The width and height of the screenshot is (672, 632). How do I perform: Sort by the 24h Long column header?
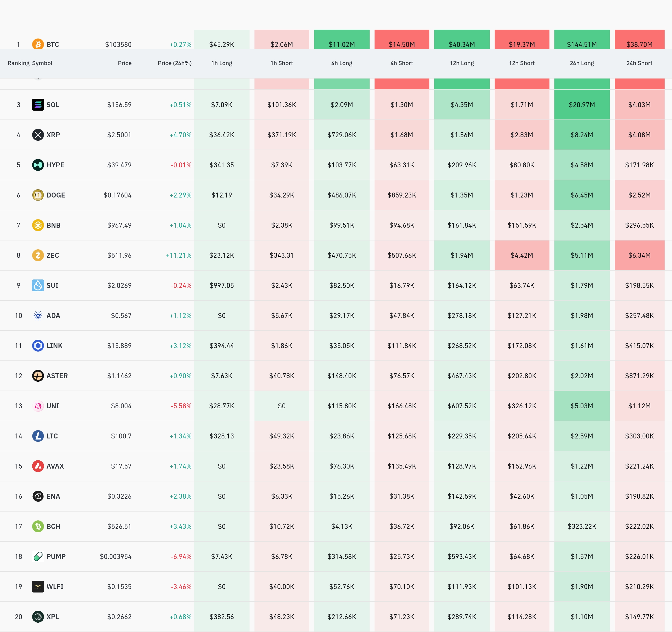[x=581, y=63]
